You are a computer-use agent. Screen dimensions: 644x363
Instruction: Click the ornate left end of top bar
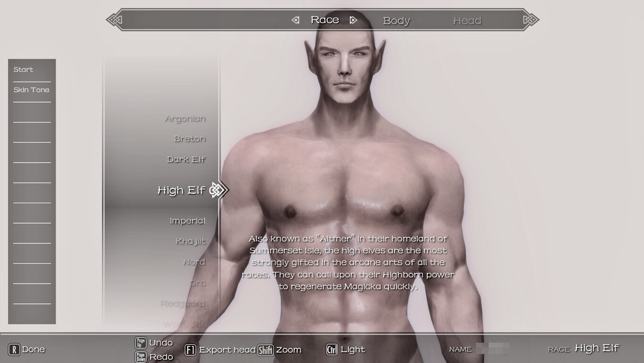pos(114,20)
